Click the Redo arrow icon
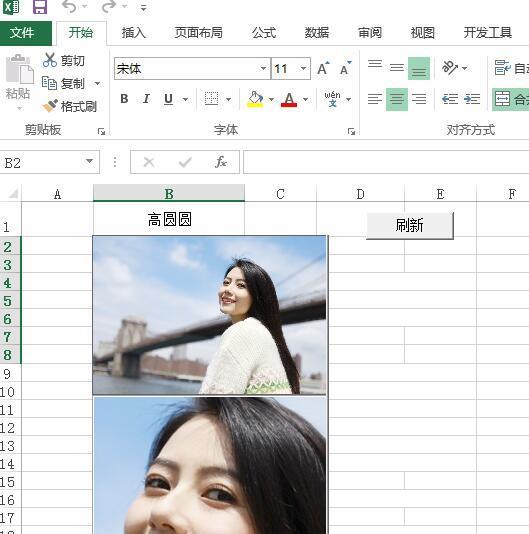Image resolution: width=529 pixels, height=534 pixels. point(109,6)
